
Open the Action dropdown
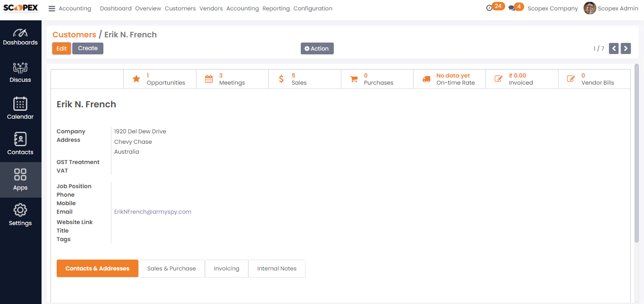tap(317, 48)
